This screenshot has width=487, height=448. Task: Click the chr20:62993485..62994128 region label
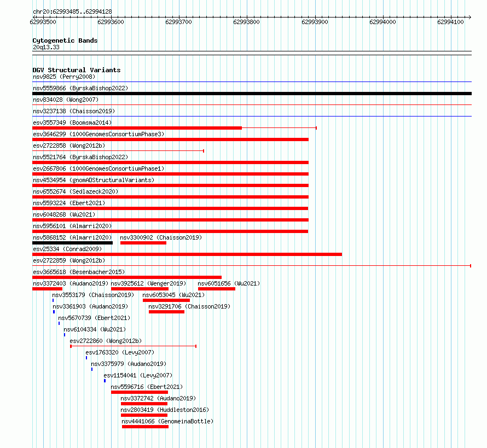[72, 11]
